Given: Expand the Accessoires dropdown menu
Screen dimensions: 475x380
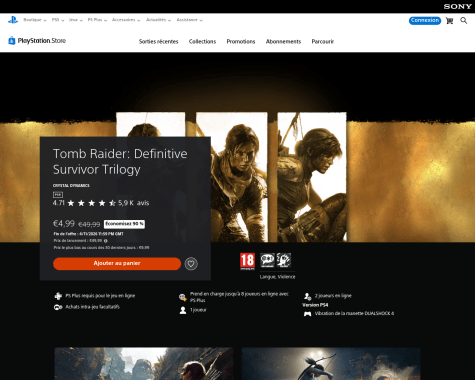Looking at the screenshot, I should click(x=126, y=20).
